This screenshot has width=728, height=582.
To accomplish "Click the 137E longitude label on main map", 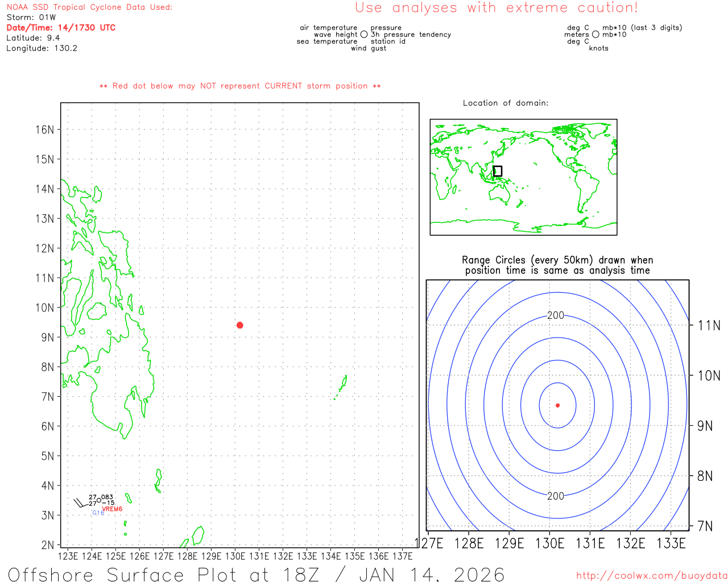I will click(403, 556).
